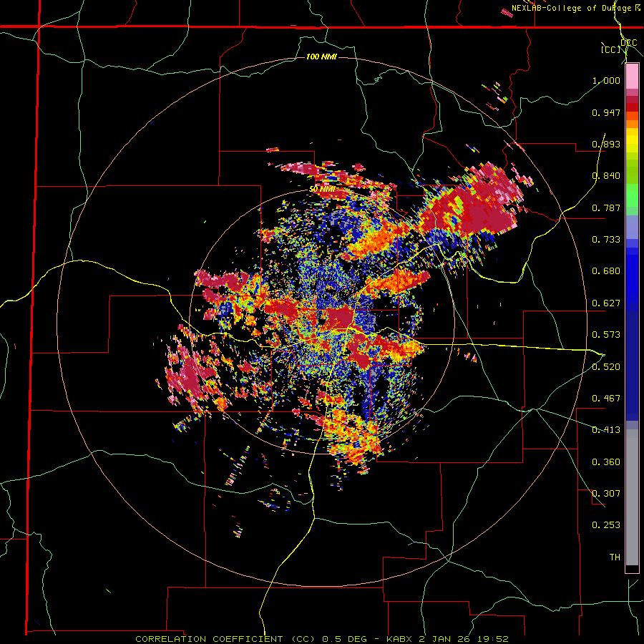
Task: Select the 0.627 legend value
Action: click(x=606, y=303)
